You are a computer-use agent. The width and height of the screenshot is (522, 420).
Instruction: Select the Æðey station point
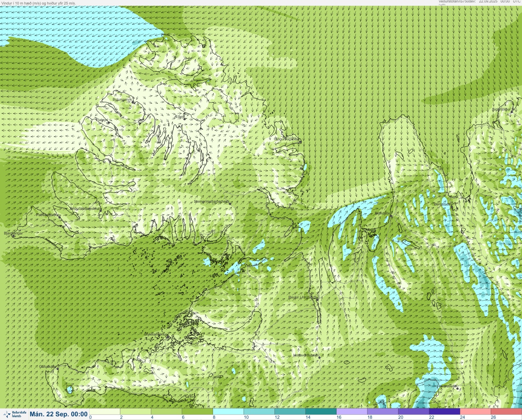pyautogui.click(x=185, y=119)
